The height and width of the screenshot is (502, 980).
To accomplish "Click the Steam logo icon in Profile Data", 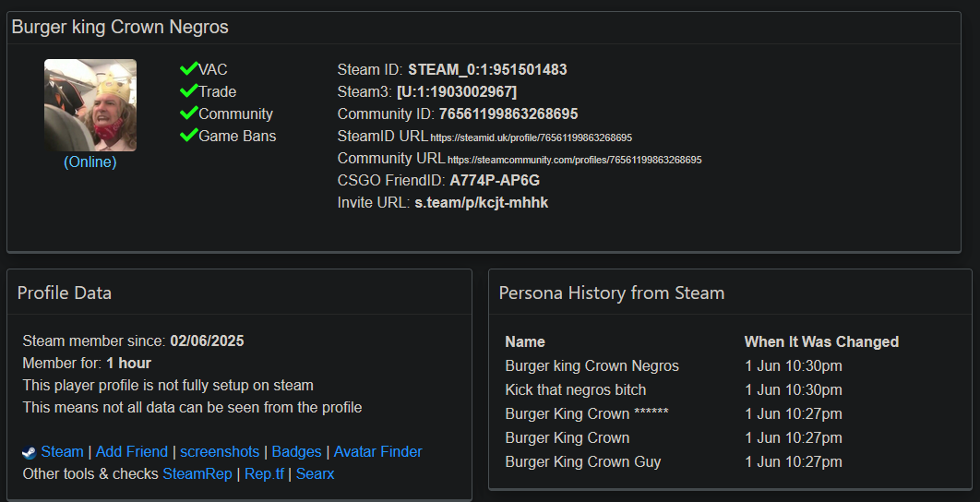I will pyautogui.click(x=30, y=452).
